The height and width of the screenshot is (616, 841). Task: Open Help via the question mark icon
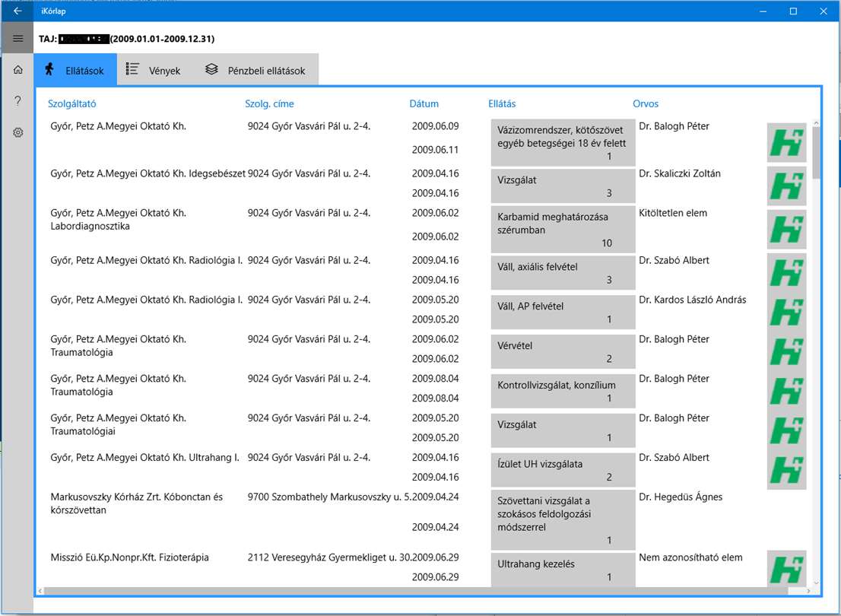click(17, 101)
